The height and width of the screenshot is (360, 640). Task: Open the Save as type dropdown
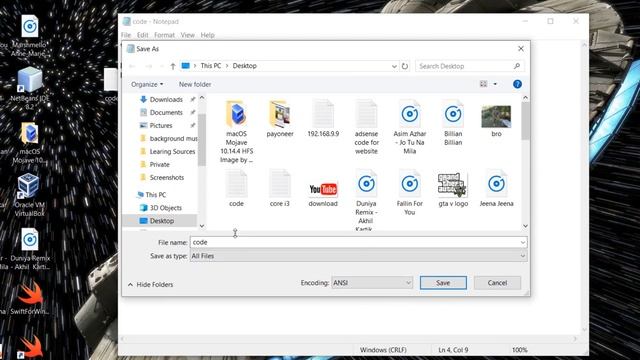pos(358,256)
